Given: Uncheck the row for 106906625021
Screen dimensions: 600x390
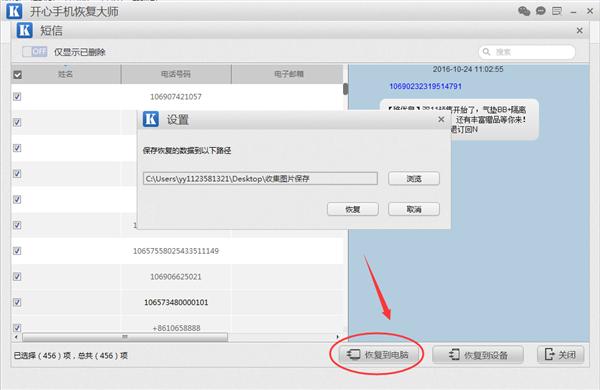Looking at the screenshot, I should coord(17,276).
